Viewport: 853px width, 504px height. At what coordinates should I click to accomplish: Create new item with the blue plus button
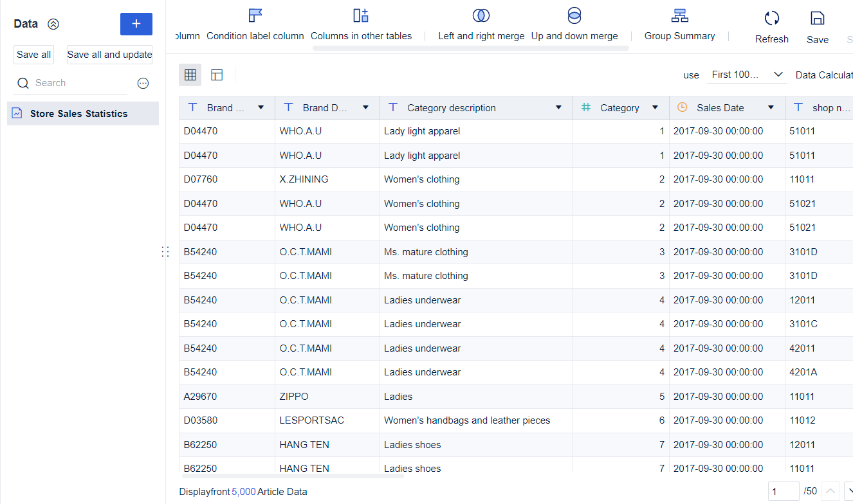pos(136,24)
